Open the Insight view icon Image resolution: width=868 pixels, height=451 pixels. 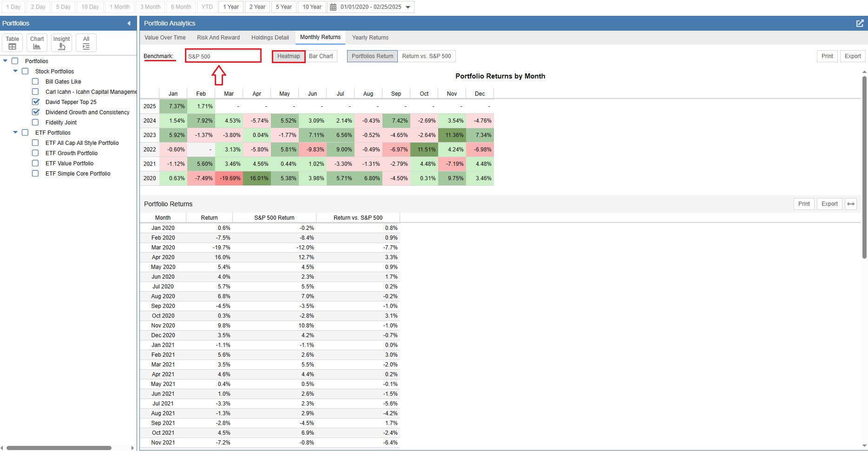coord(61,43)
